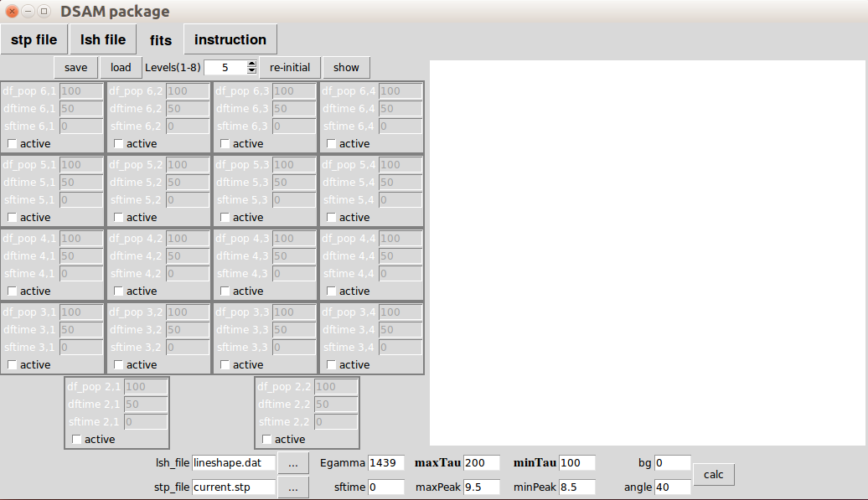Open the stp file tab
The width and height of the screenshot is (868, 500).
click(34, 39)
